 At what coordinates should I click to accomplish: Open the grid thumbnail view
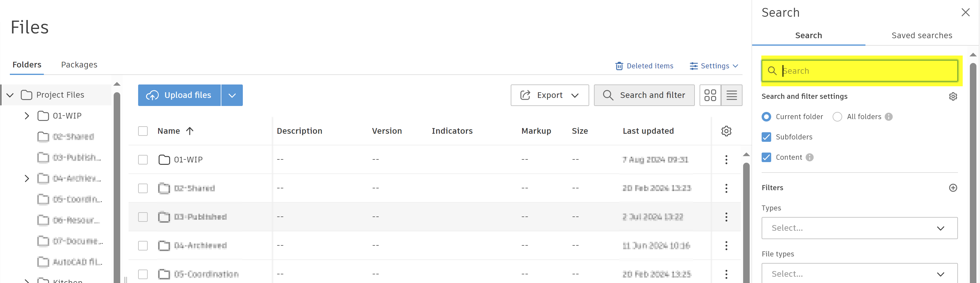point(710,95)
